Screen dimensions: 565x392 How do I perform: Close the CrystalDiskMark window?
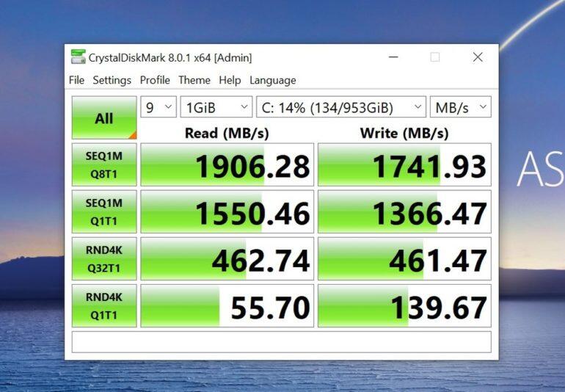coord(478,57)
